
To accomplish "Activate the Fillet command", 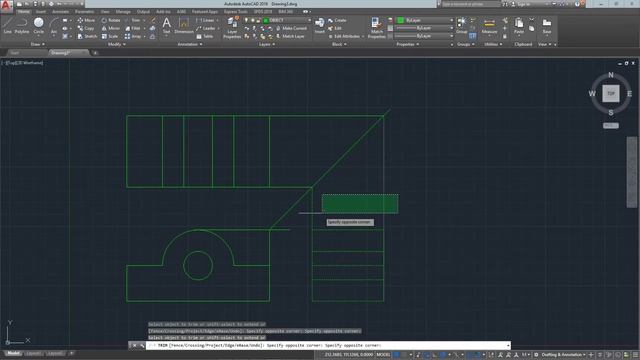I will point(133,28).
